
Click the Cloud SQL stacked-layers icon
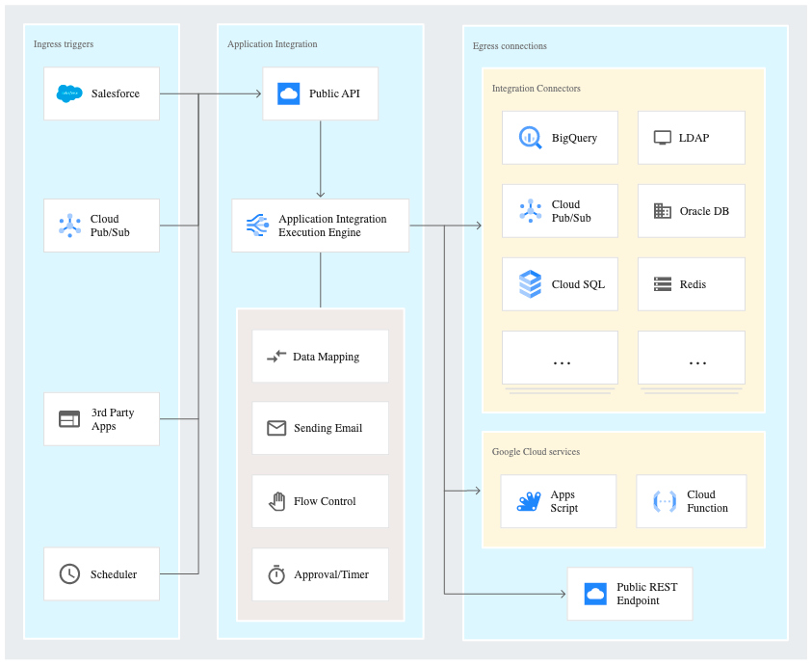pyautogui.click(x=529, y=284)
